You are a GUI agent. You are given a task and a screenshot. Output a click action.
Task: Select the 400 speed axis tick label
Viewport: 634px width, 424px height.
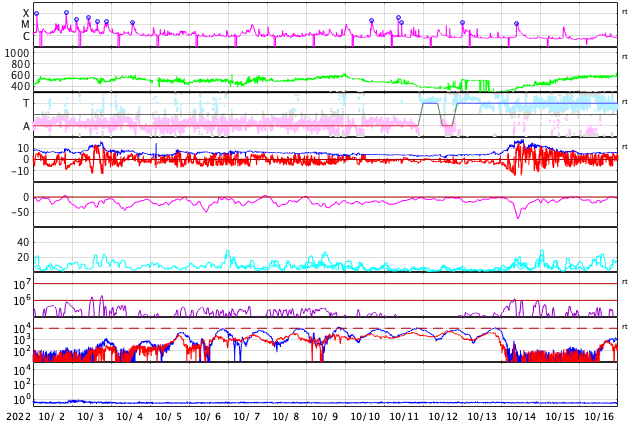click(x=20, y=86)
